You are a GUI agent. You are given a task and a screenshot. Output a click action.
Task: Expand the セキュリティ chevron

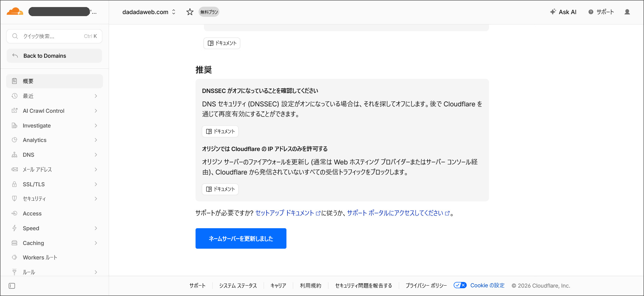point(96,199)
